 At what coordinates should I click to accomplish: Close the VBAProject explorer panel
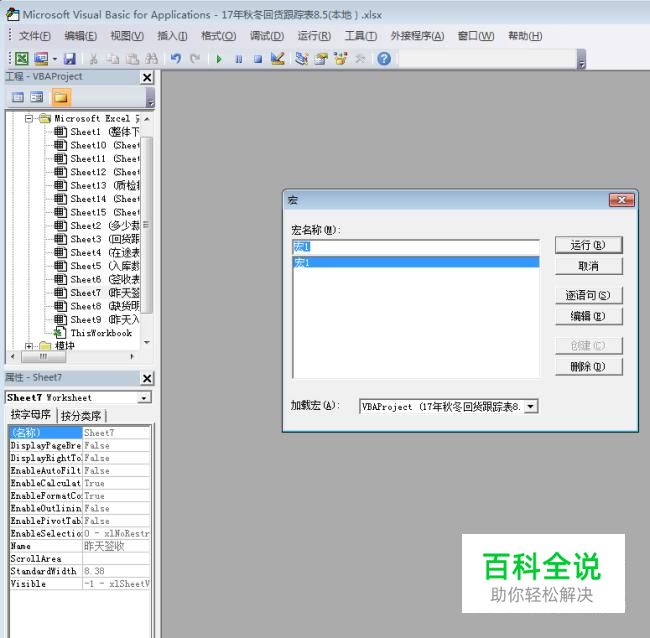click(147, 78)
